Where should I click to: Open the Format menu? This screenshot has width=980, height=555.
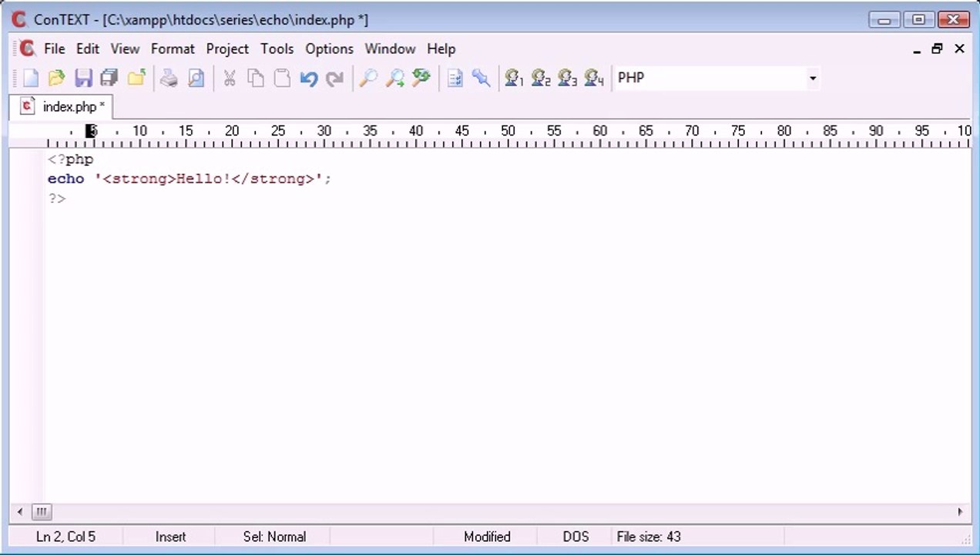(x=173, y=49)
